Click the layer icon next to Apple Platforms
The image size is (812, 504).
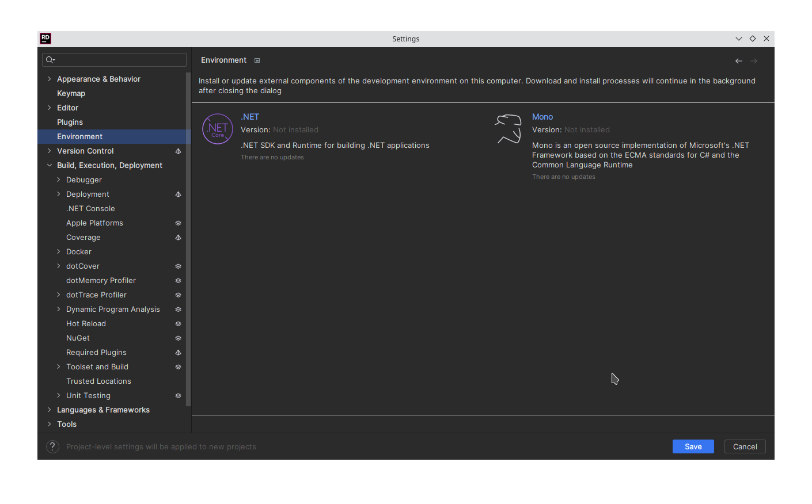(x=178, y=223)
